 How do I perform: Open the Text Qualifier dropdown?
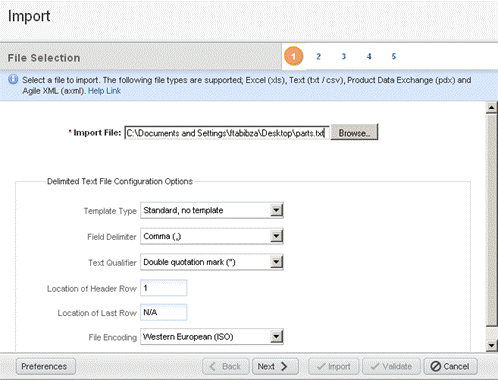212,262
